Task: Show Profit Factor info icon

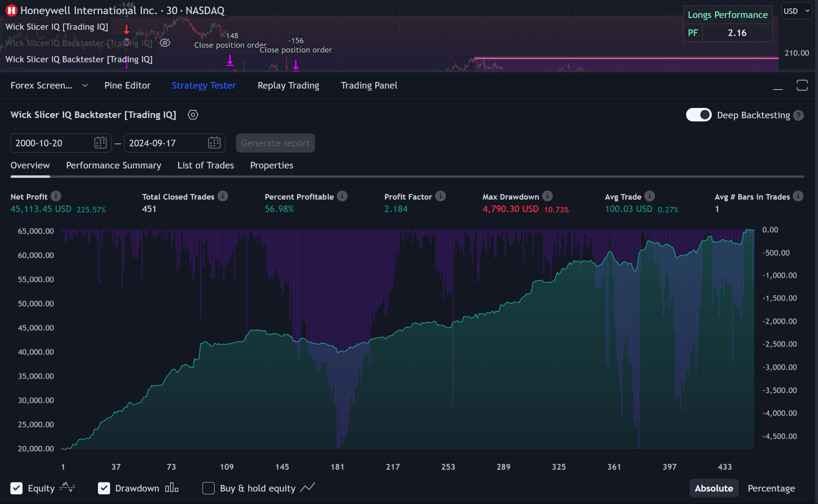Action: (440, 196)
